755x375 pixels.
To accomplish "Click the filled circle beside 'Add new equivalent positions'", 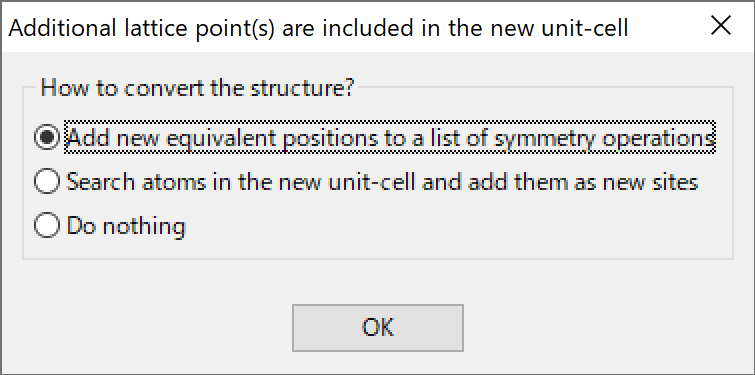I will [47, 138].
